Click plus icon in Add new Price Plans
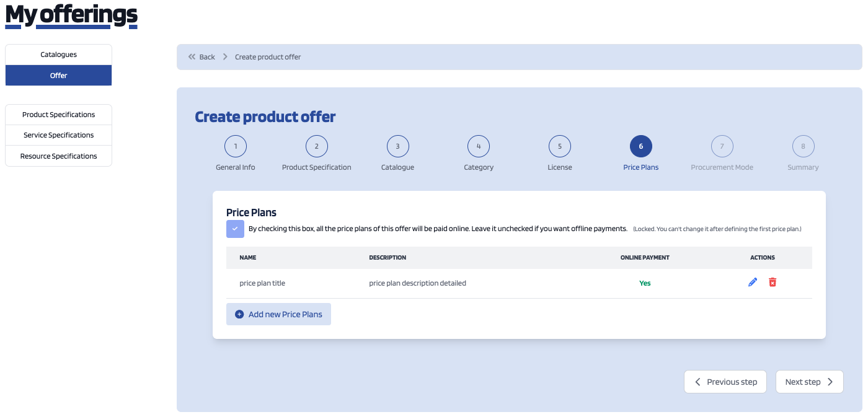This screenshot has width=868, height=417. 239,314
